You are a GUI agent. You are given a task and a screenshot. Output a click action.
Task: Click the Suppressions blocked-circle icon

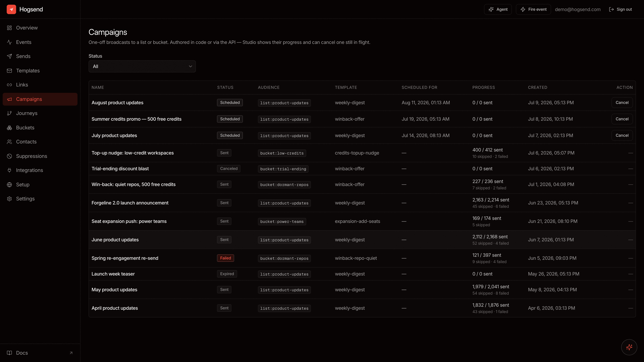(x=10, y=156)
